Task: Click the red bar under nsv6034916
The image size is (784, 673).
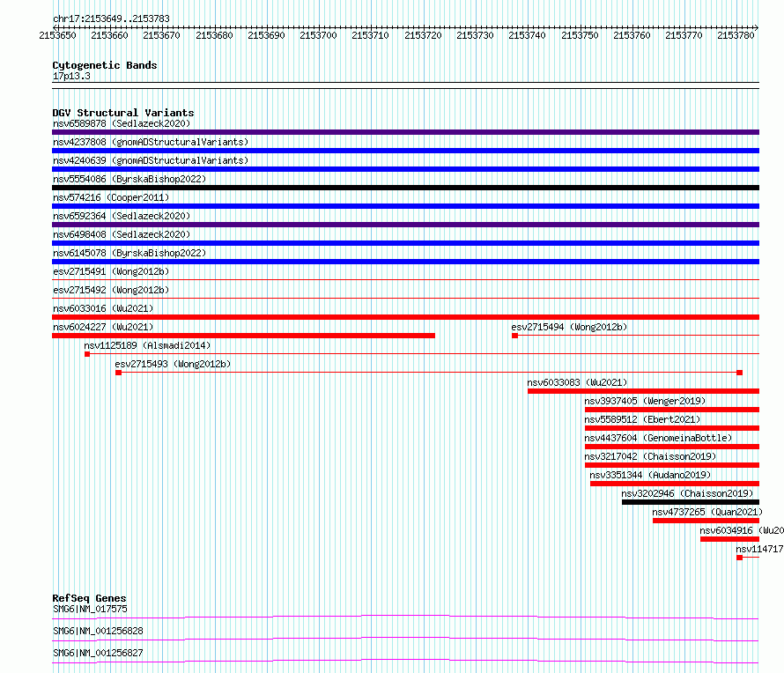Action: click(x=730, y=539)
